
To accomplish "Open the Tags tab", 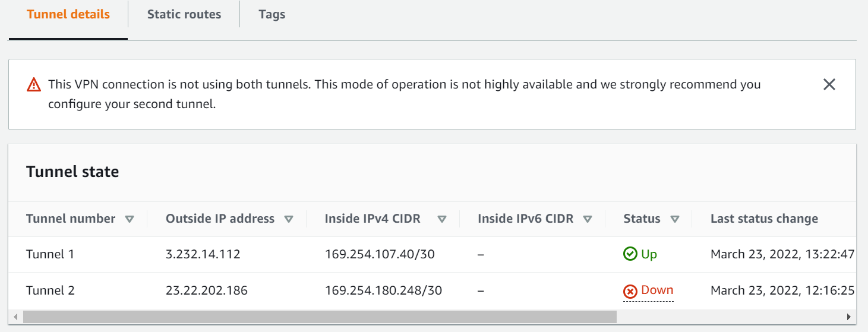I will 272,15.
